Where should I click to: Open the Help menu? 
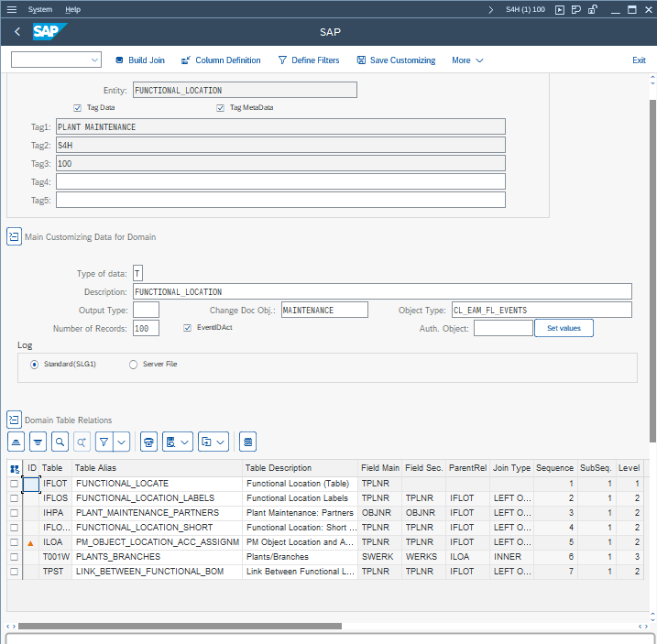tap(72, 9)
